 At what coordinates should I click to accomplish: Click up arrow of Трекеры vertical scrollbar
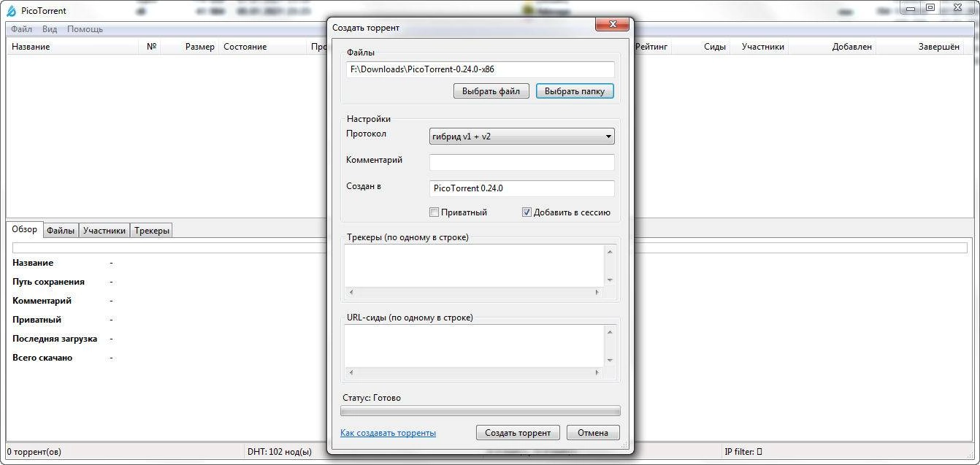[x=610, y=251]
